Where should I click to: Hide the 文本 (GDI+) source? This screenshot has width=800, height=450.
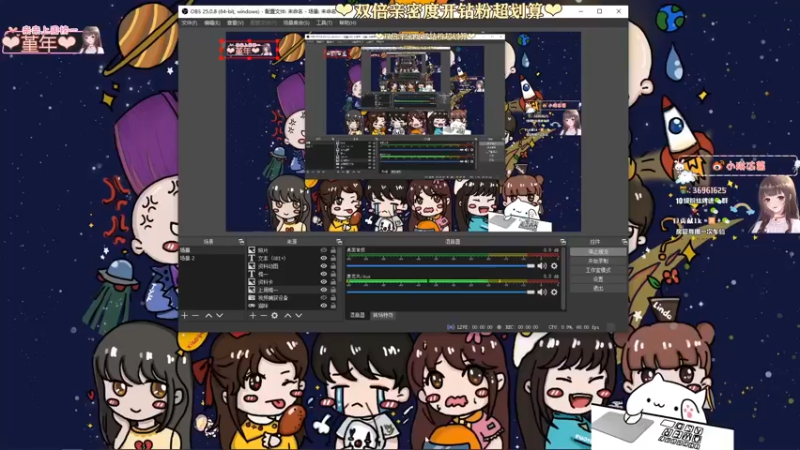tap(323, 258)
